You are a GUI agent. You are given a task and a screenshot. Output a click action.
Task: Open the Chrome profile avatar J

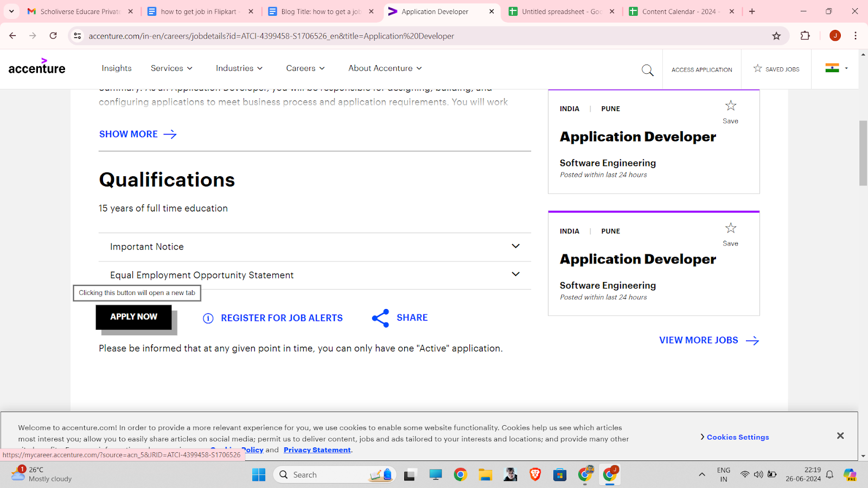(x=835, y=36)
